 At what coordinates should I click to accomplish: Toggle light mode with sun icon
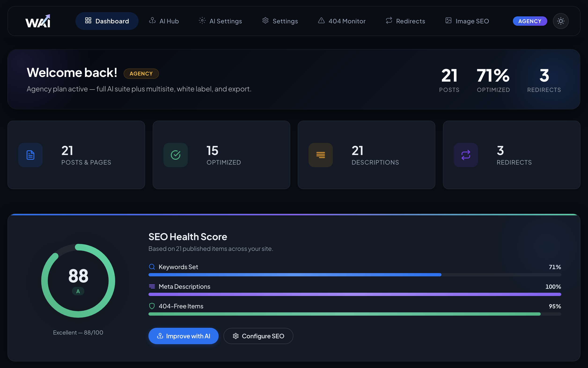tap(560, 21)
